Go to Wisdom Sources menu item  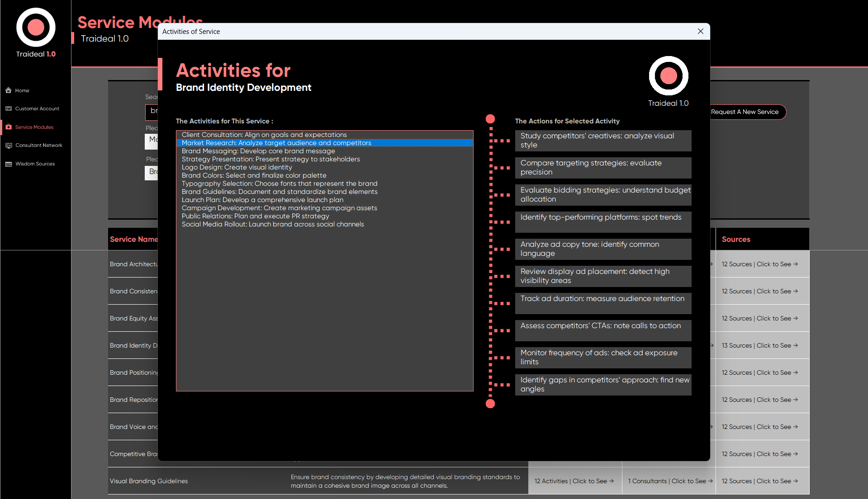coord(35,164)
